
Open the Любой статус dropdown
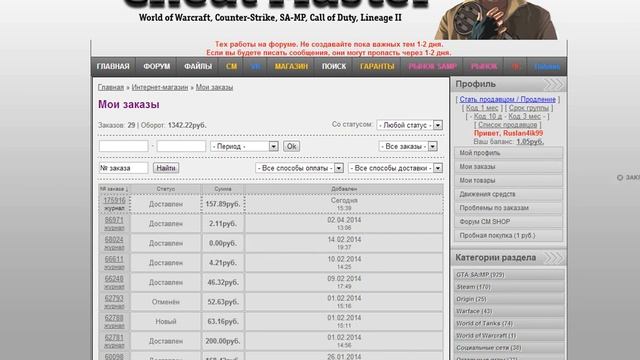pos(409,125)
